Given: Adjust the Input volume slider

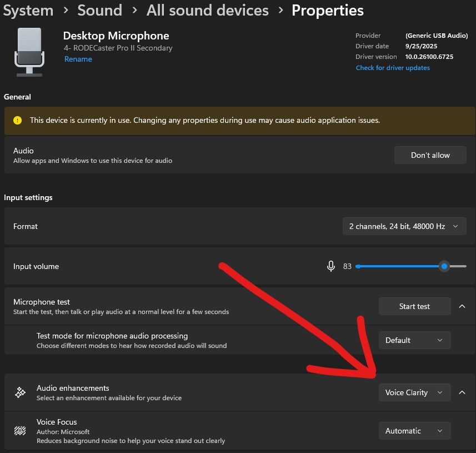Looking at the screenshot, I should coord(444,266).
